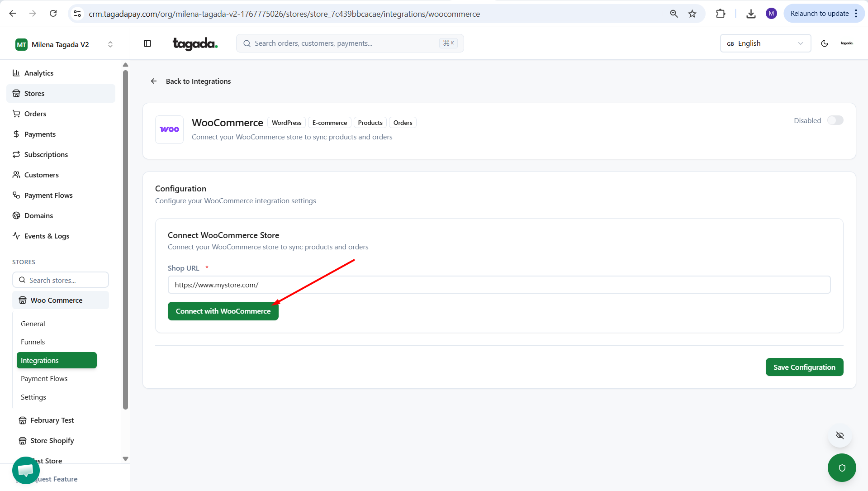Click the Shop URL input field
The width and height of the screenshot is (868, 491).
pyautogui.click(x=498, y=285)
